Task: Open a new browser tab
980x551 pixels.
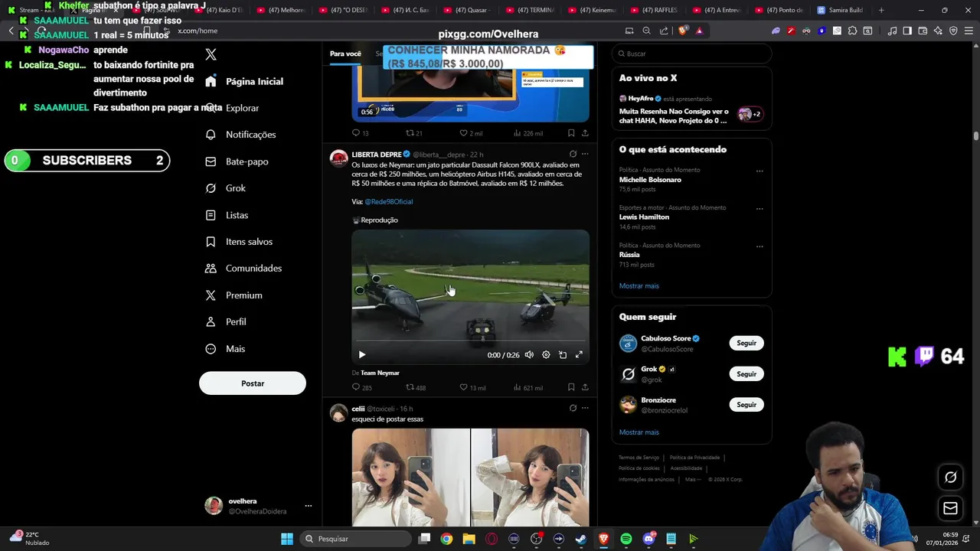Action: [881, 10]
